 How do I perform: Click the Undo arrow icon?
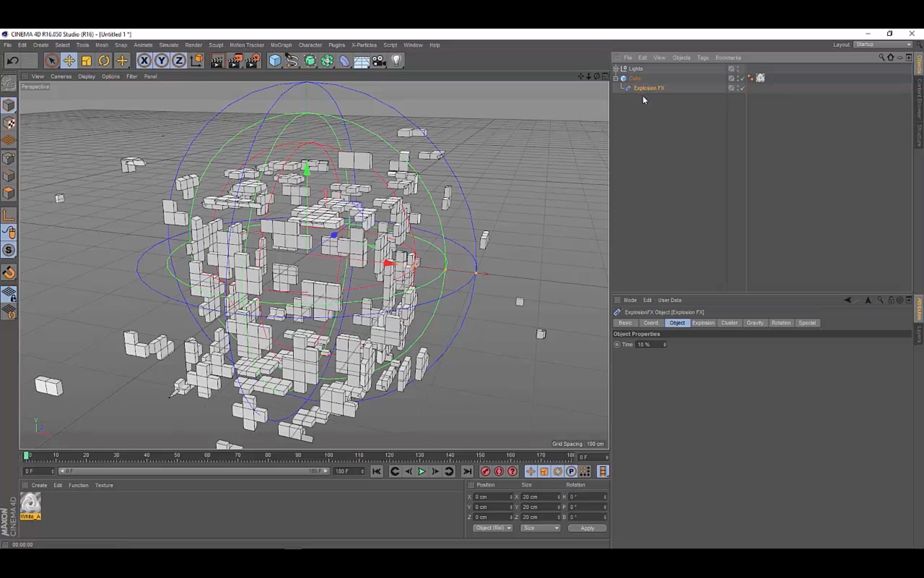tap(13, 60)
